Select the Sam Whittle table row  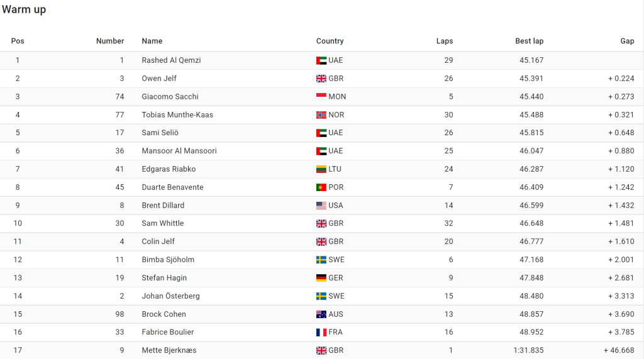[x=322, y=223]
